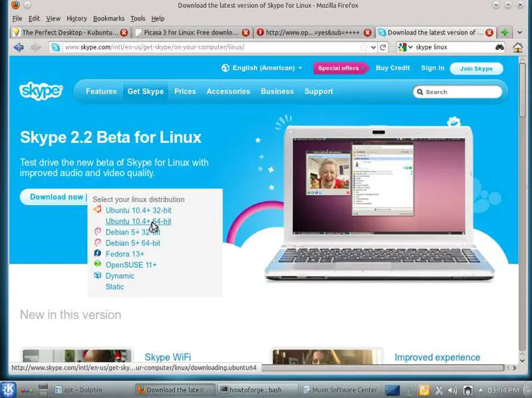The width and height of the screenshot is (532, 398).
Task: Close the Picasa 3 for Linux tab
Action: click(x=245, y=33)
